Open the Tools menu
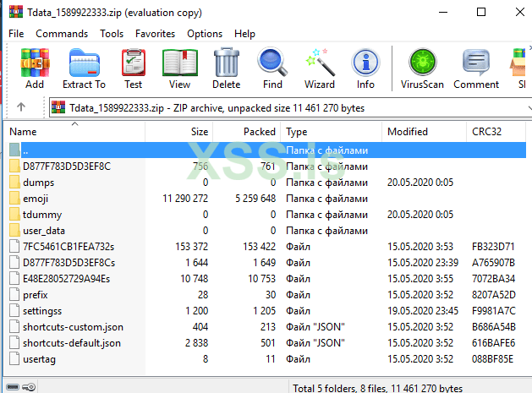This screenshot has width=532, height=393. point(112,34)
